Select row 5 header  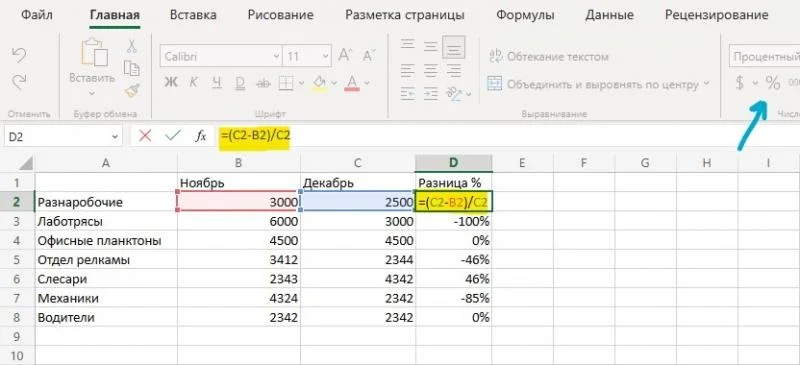click(x=17, y=260)
